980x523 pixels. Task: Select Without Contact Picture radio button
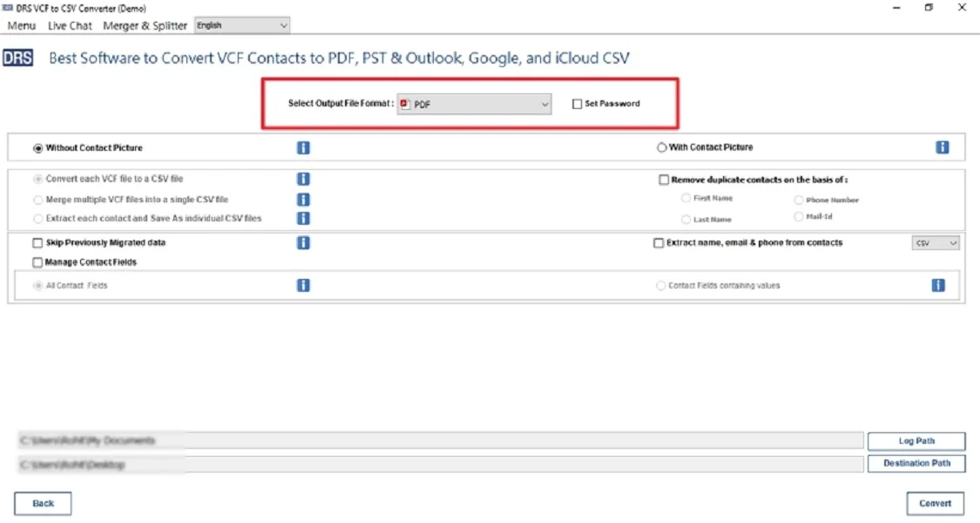tap(38, 148)
